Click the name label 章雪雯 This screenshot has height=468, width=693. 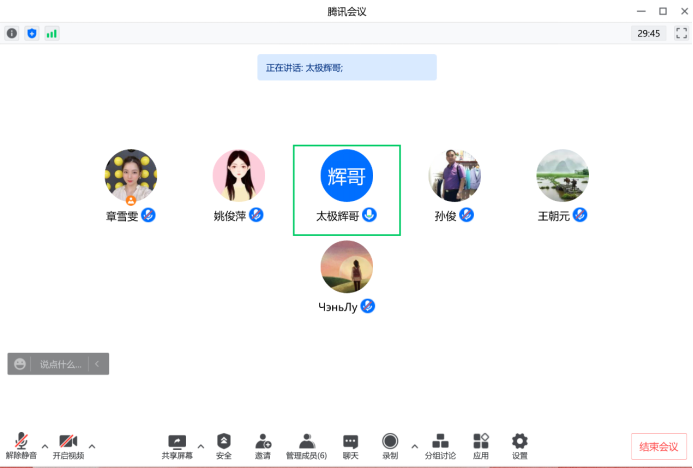(122, 216)
